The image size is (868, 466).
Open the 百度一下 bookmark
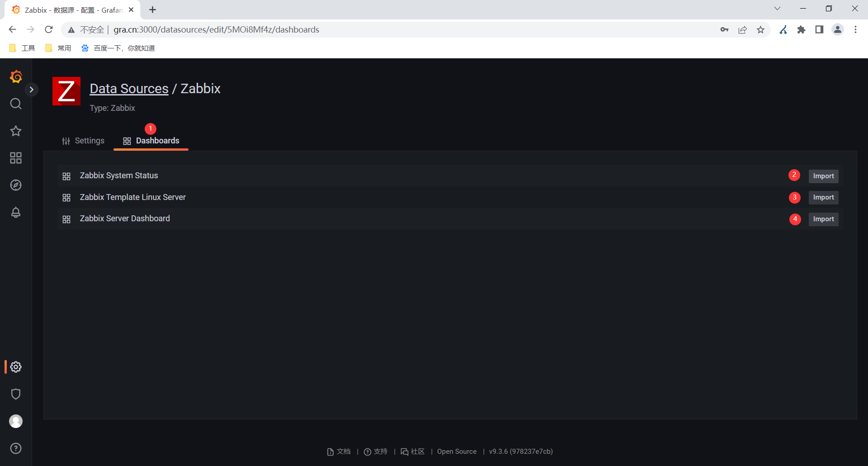pos(118,48)
